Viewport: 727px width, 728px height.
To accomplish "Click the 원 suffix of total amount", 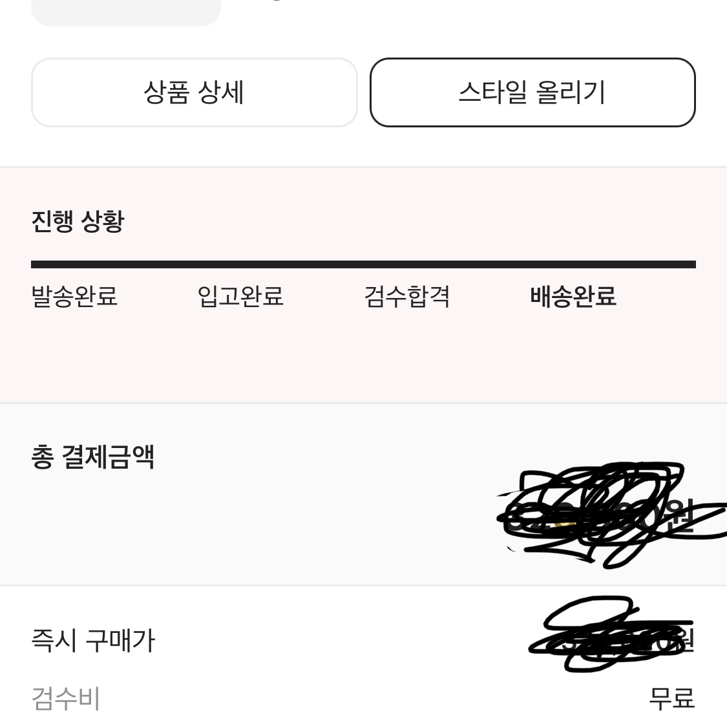I will [681, 515].
